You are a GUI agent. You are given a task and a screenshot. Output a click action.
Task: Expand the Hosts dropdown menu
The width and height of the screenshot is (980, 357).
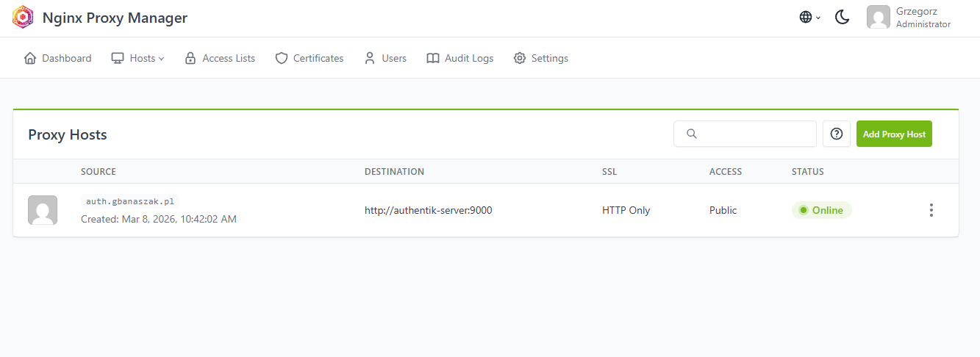point(138,58)
